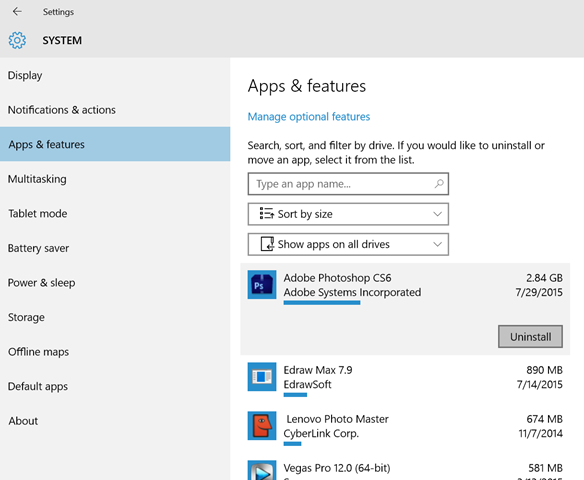The width and height of the screenshot is (584, 480).
Task: Click the drive icon in the drives filter
Action: (267, 244)
